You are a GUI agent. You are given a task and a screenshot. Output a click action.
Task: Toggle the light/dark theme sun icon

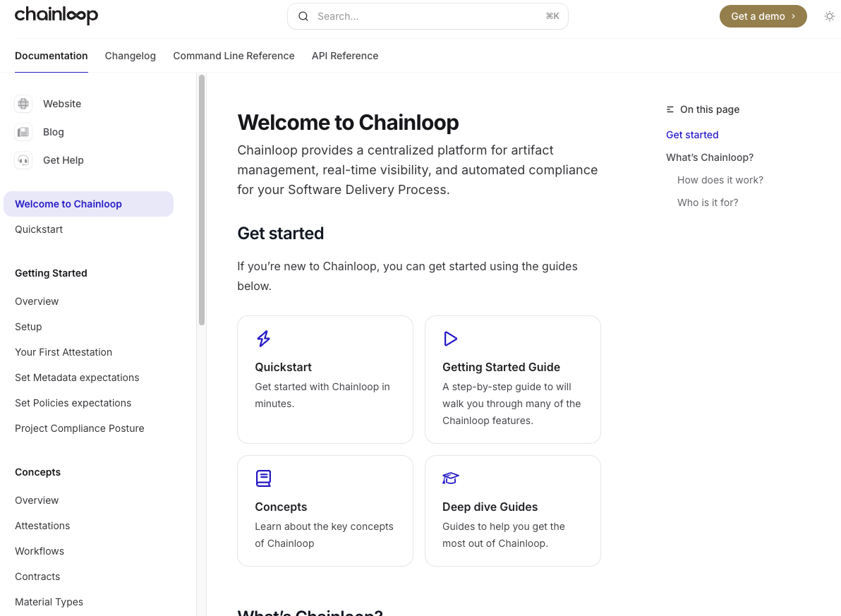(830, 16)
